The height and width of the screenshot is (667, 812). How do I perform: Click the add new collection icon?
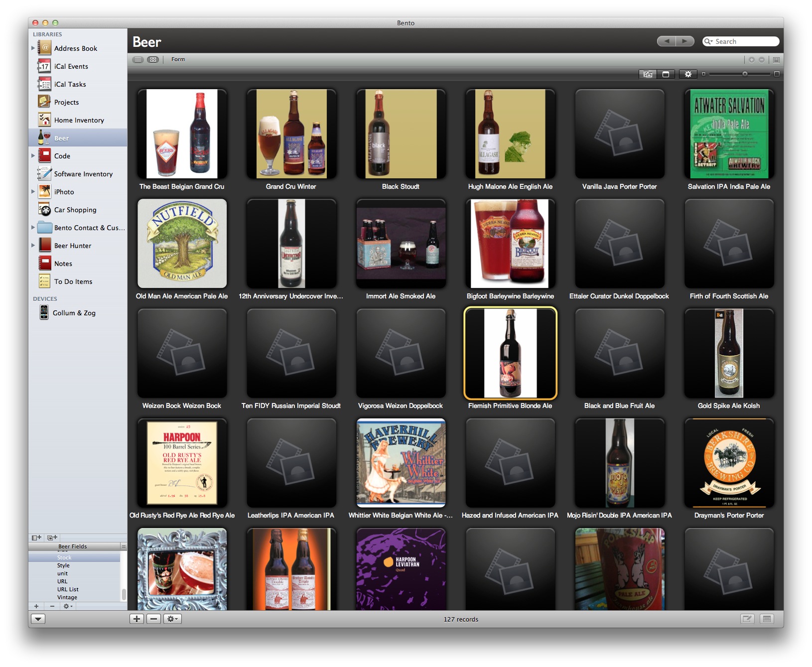pyautogui.click(x=52, y=537)
